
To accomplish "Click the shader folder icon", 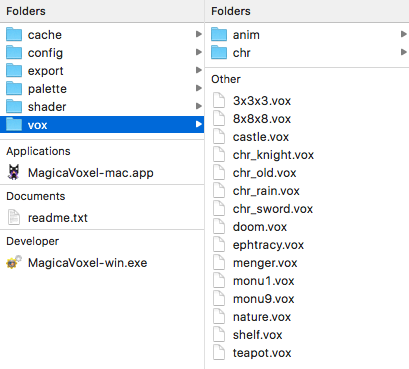I will click(x=14, y=106).
